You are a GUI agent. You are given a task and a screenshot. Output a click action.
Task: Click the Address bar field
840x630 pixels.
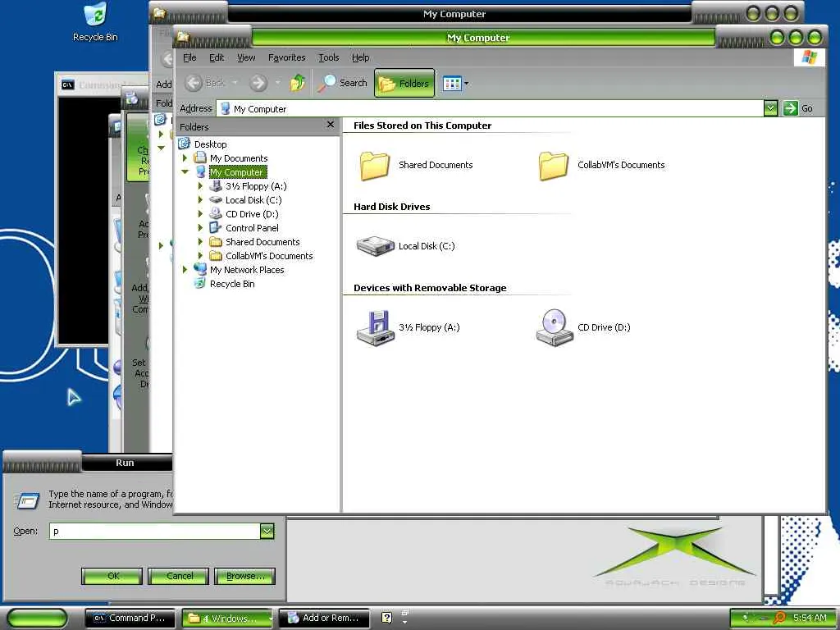point(491,109)
